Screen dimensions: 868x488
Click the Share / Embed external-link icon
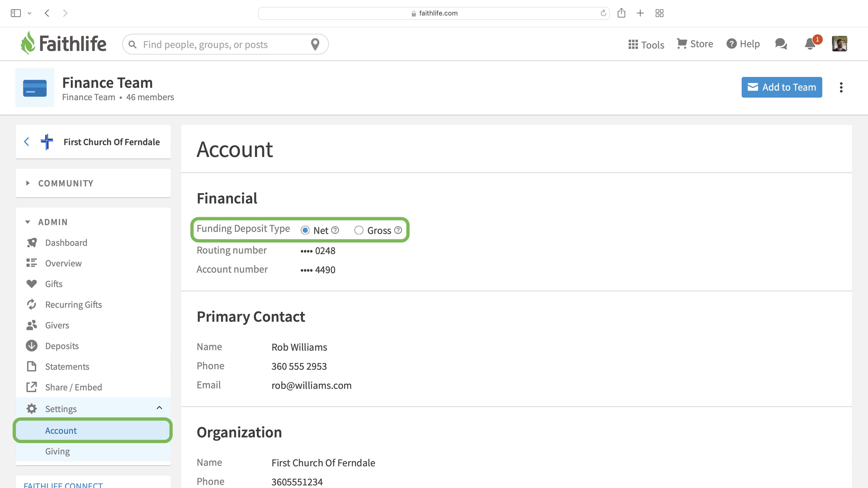click(x=32, y=387)
